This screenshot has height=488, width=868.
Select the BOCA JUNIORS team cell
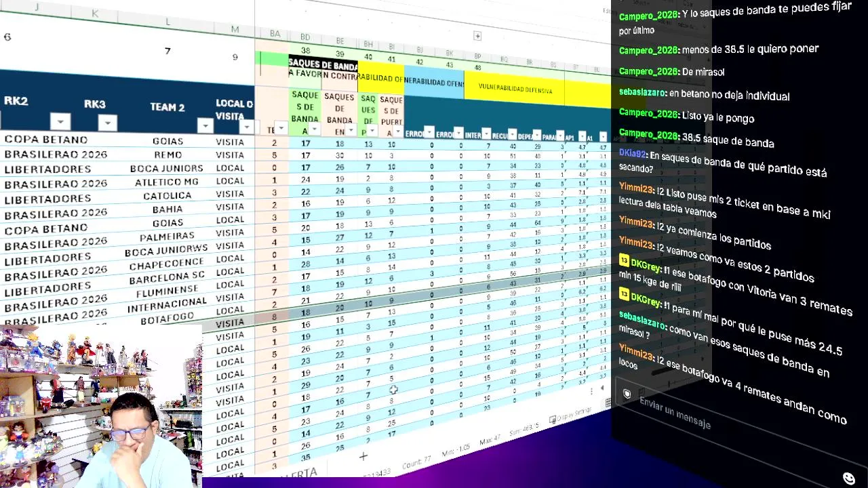pos(167,168)
